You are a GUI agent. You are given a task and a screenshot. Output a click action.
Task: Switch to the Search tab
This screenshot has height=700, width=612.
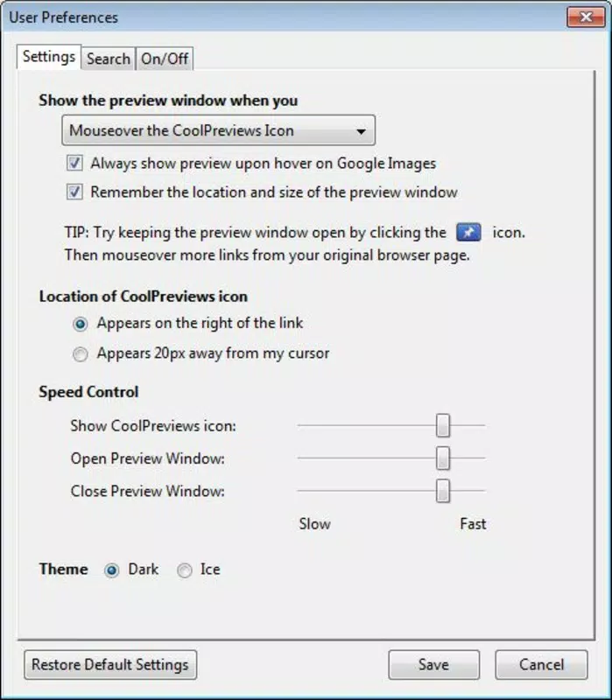pos(108,59)
